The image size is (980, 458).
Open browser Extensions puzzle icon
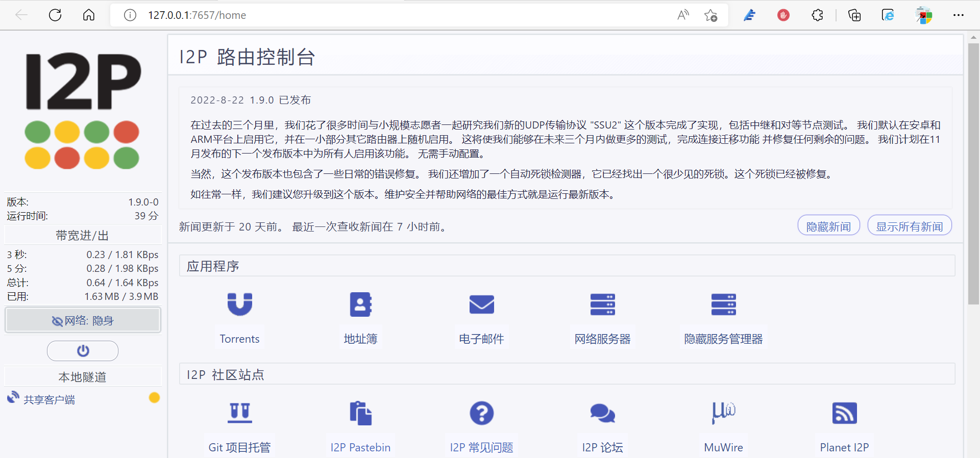pos(817,15)
